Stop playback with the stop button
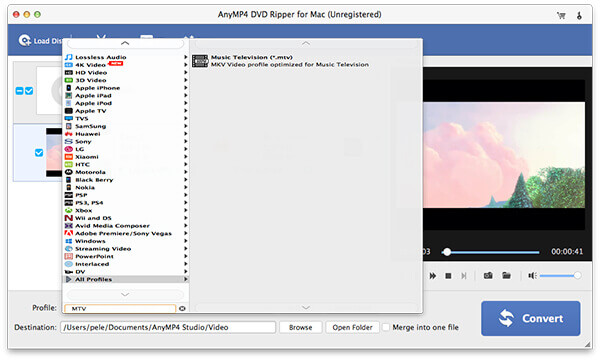The image size is (600, 360). 448,276
